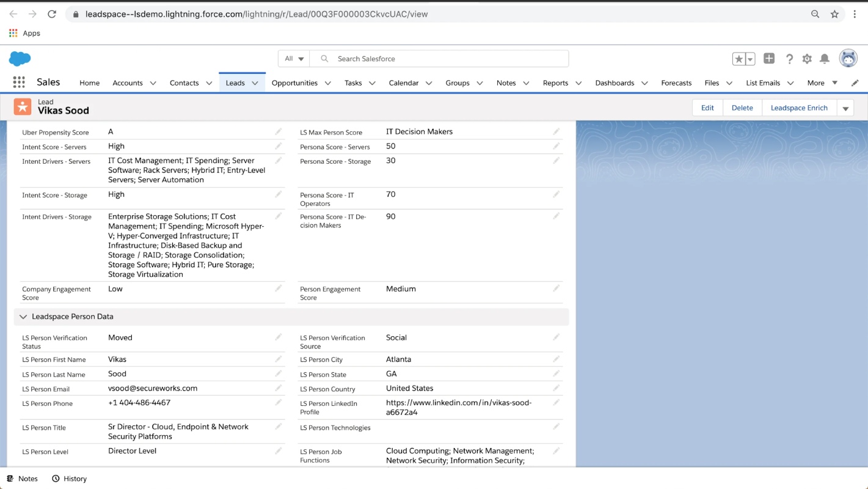Expand the Tasks tab dropdown chevron
The image size is (868, 489).
372,83
